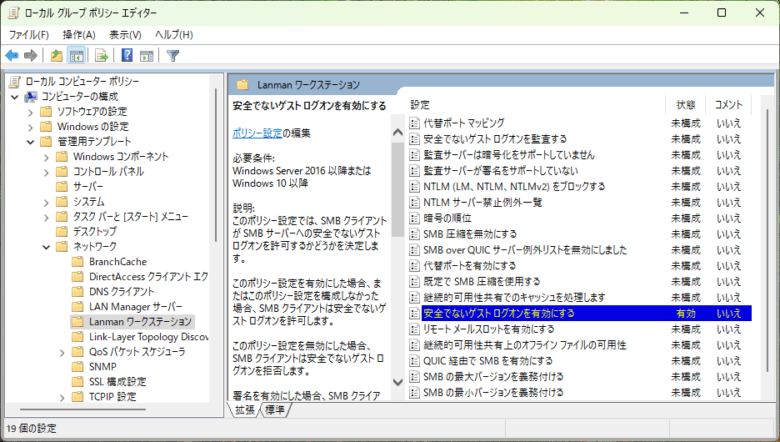The width and height of the screenshot is (780, 442).
Task: Click the policy icon beside 代替ポート マッピング
Action: coord(414,123)
